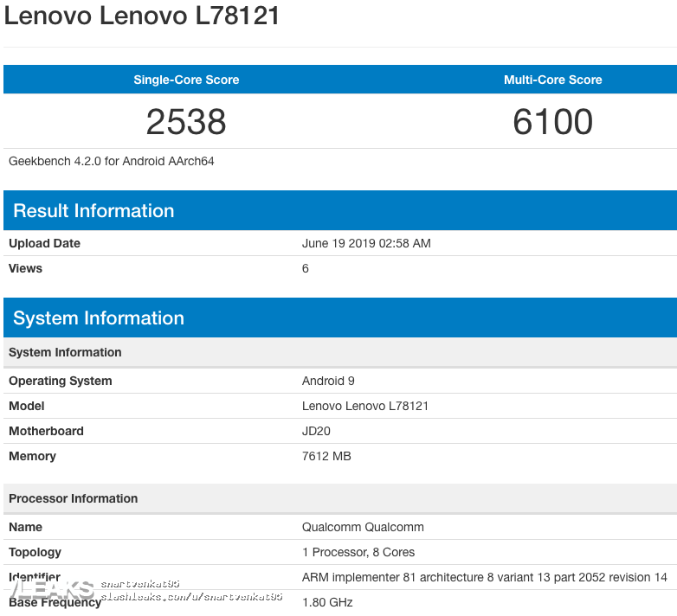This screenshot has width=677, height=616.
Task: Select the views count '6'
Action: (x=306, y=268)
